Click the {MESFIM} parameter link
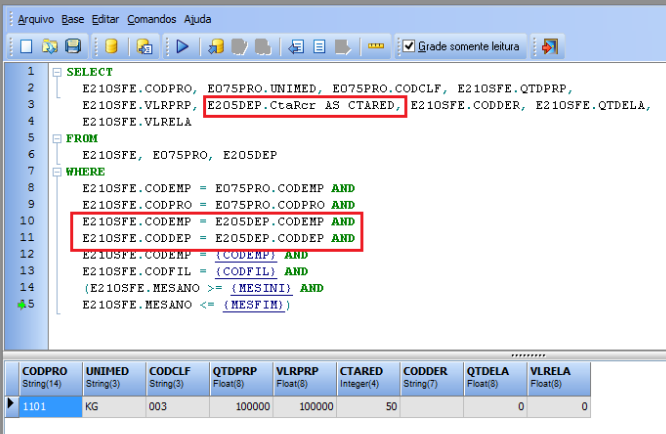Viewport: 666px width, 434px height. coord(254,305)
